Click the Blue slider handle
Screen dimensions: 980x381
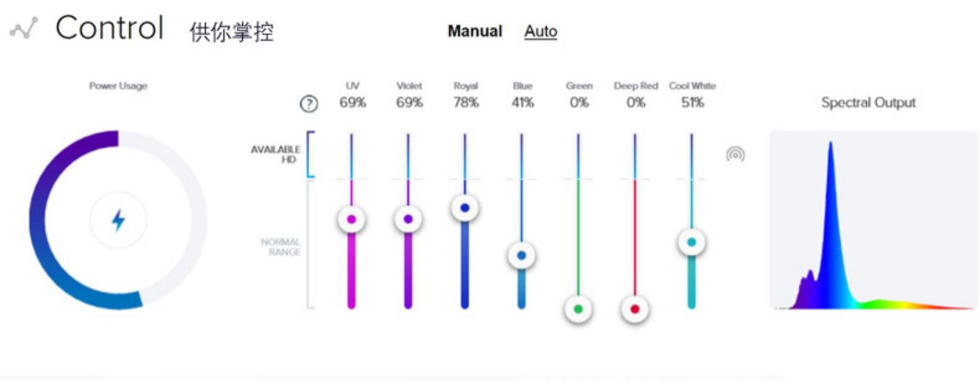click(x=521, y=256)
